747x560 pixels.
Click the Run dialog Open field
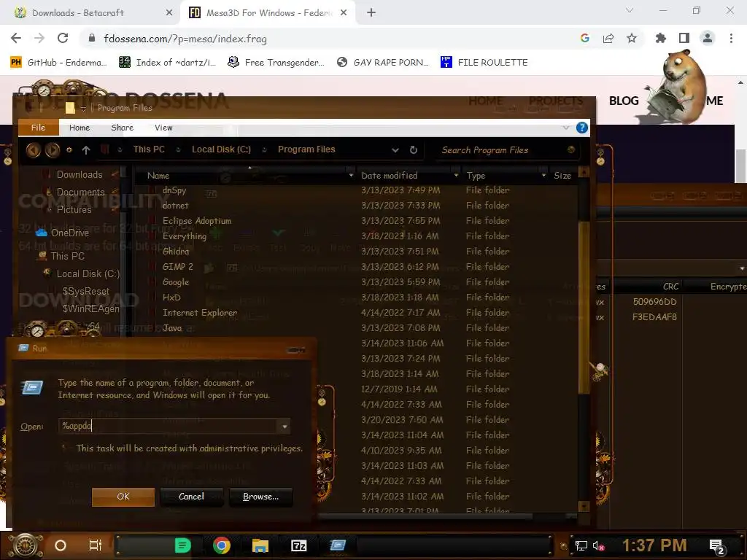(169, 426)
